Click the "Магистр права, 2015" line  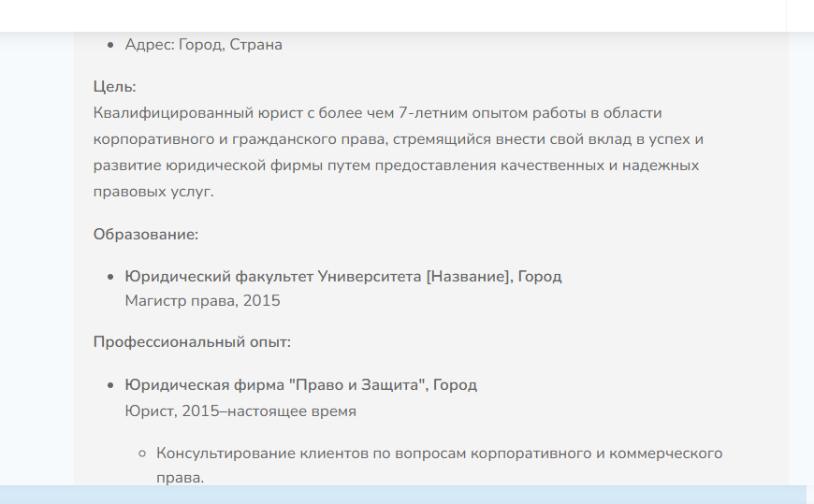[x=202, y=301]
